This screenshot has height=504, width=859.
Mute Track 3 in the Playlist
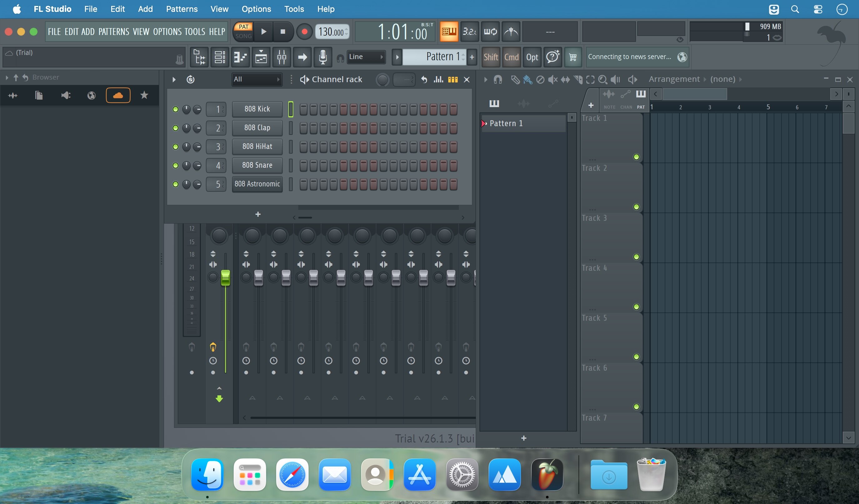(636, 257)
